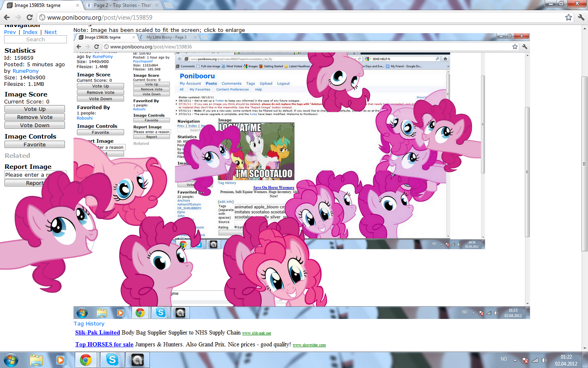Screen dimensions: 588x368
Task: Switch to 'Page 2 - Top Stories' tab
Action: (122, 5)
